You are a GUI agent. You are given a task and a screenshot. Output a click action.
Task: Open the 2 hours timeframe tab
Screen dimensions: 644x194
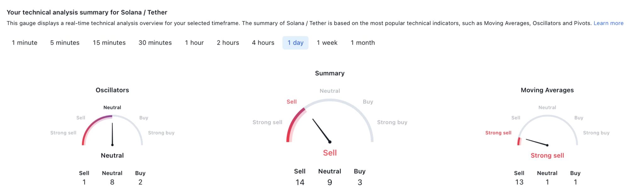[x=228, y=43]
